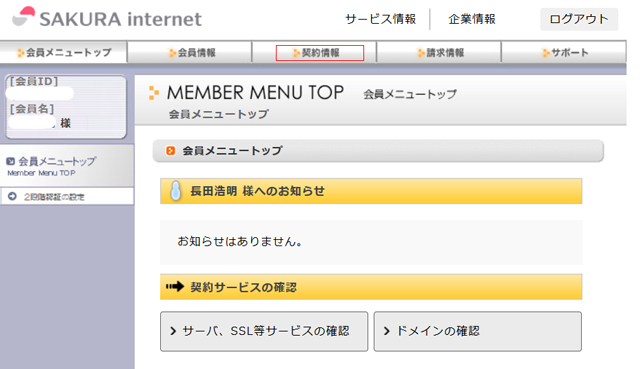Switch to the 会員情報 tab
This screenshot has width=640, height=369.
189,53
